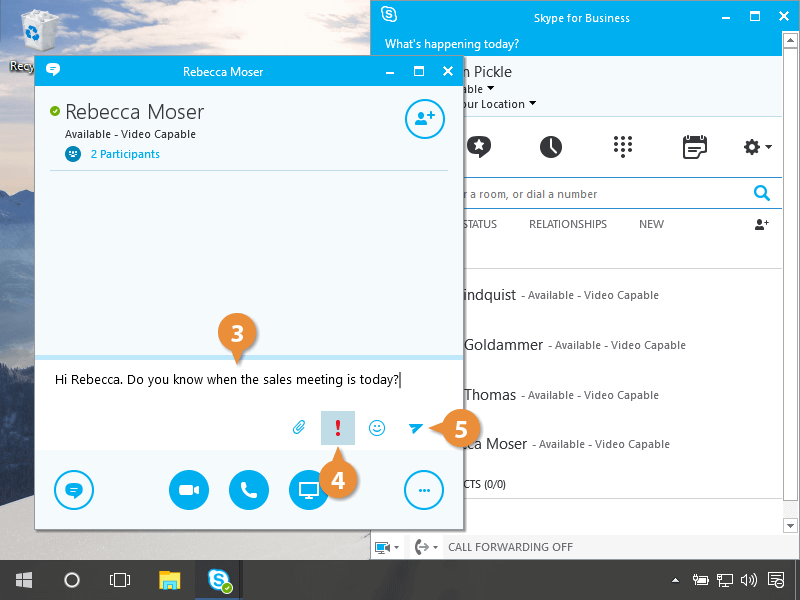Toggle the high importance exclamation mark

point(338,428)
